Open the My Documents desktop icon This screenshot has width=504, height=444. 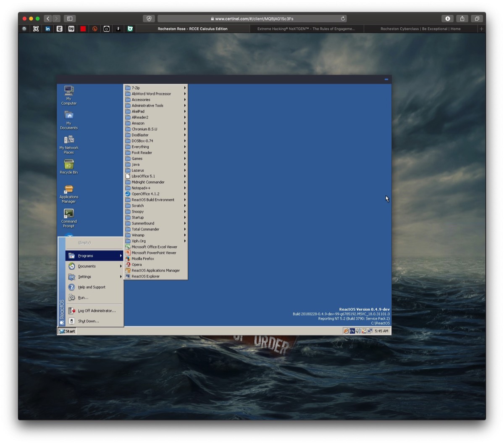tap(69, 120)
